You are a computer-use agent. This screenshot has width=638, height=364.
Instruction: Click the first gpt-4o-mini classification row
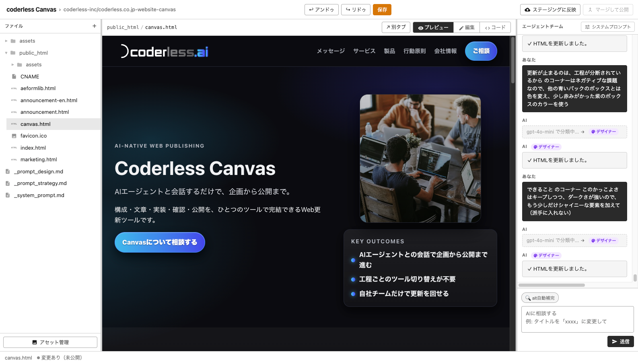point(574,132)
